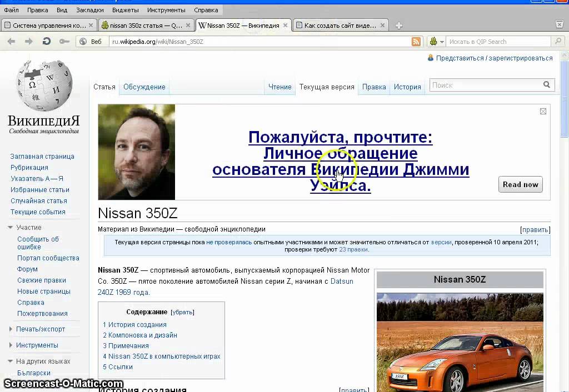Viewport: 569px width, 392px height.
Task: Open the Вид menu
Action: (62, 10)
